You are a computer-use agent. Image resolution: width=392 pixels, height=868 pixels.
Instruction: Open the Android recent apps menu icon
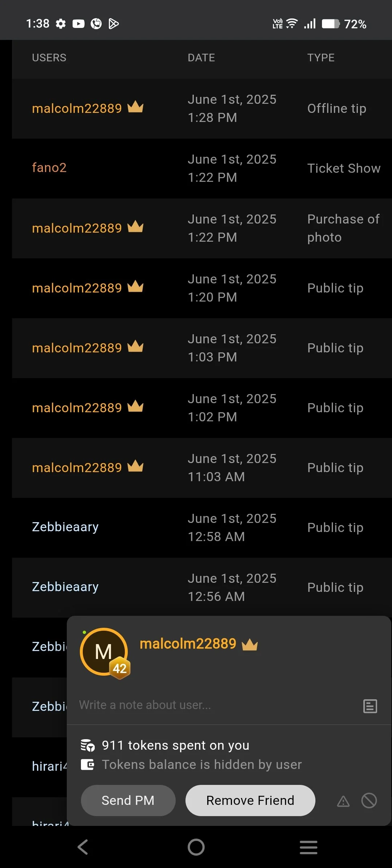coord(309,847)
